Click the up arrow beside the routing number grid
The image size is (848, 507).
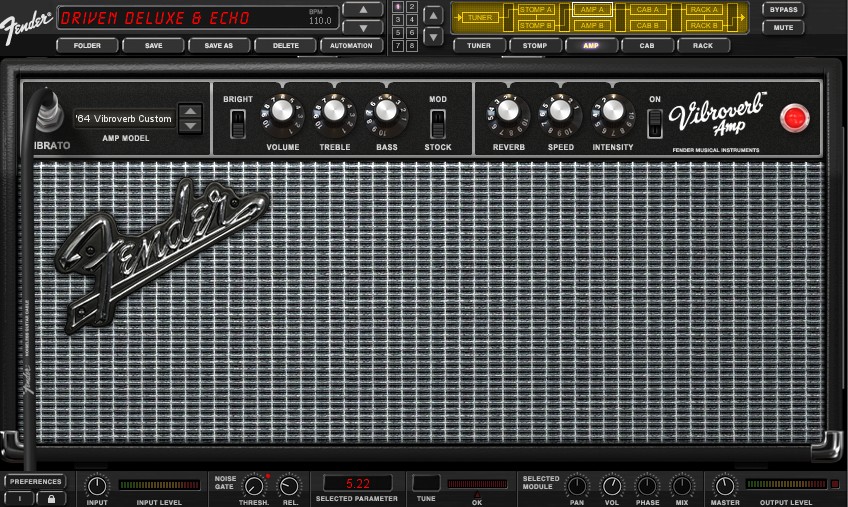433,16
